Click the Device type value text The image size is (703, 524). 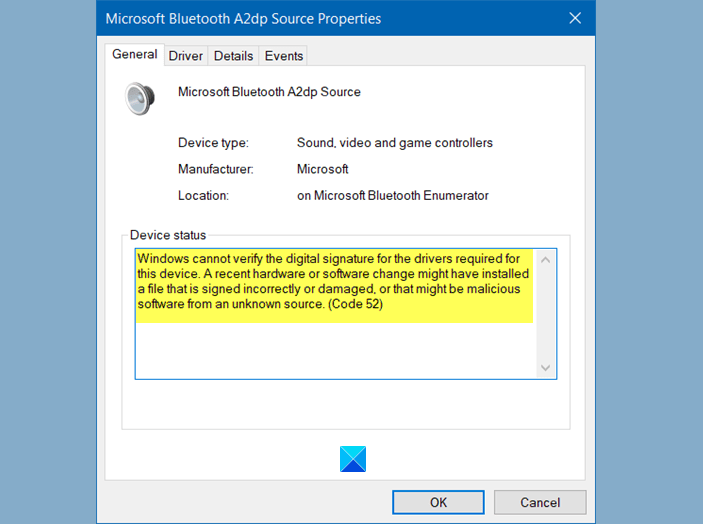click(x=395, y=143)
